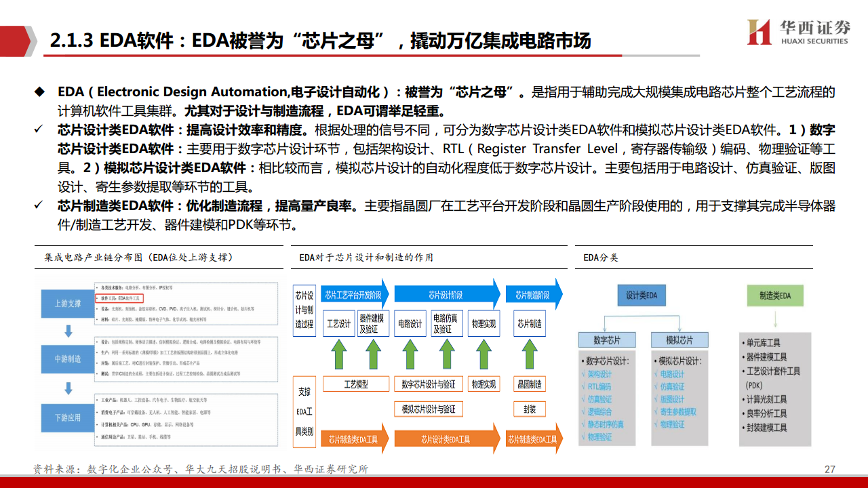The image size is (868, 488).
Task: Click the 良率分析工具 bullet item
Action: (764, 413)
